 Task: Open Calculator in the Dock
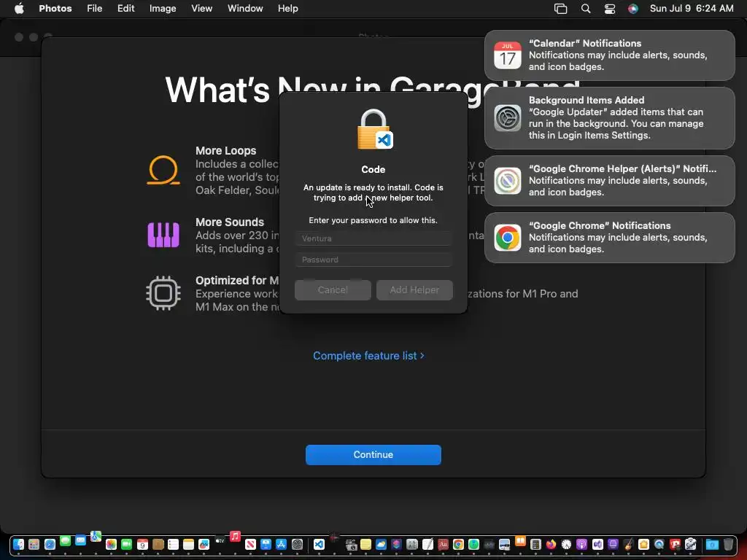(535, 544)
